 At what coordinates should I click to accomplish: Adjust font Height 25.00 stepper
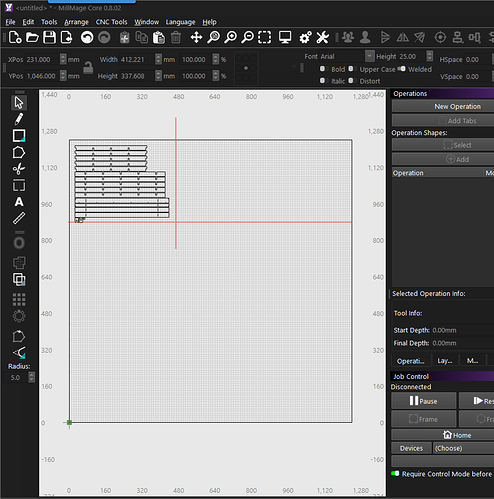pyautogui.click(x=430, y=56)
